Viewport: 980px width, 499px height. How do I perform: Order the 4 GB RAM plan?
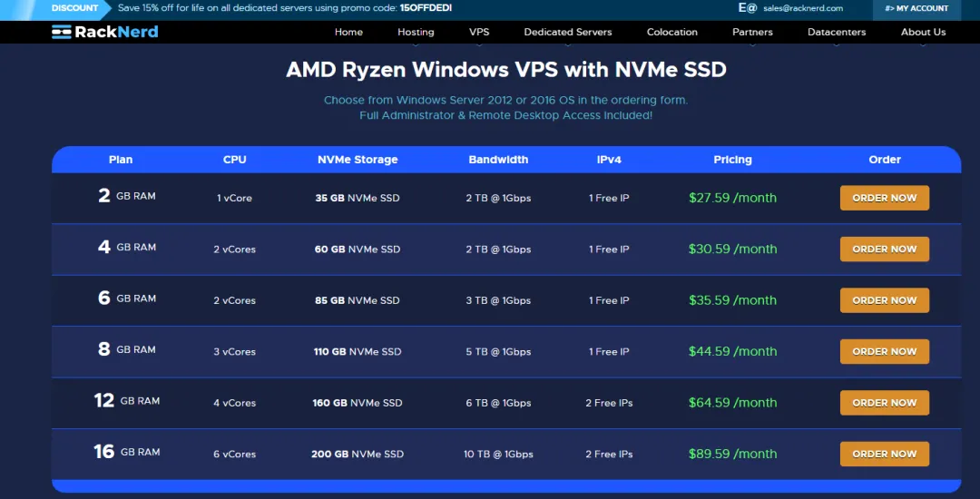coord(884,249)
